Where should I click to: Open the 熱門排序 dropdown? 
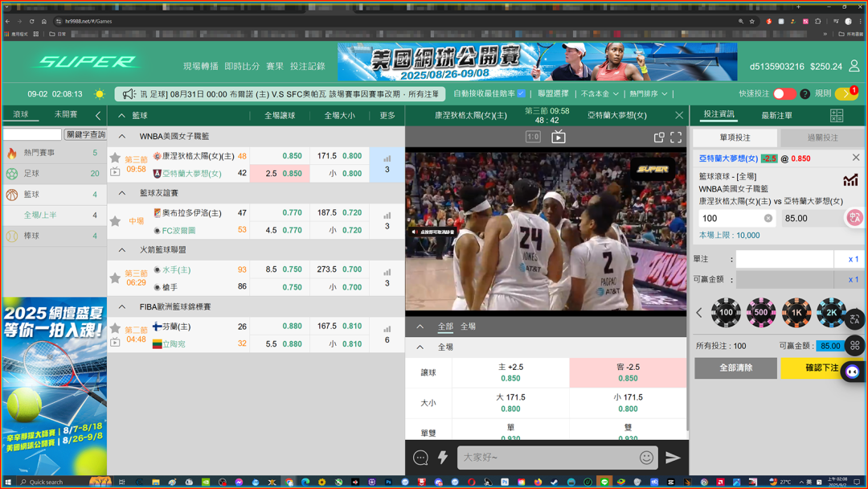(x=649, y=94)
